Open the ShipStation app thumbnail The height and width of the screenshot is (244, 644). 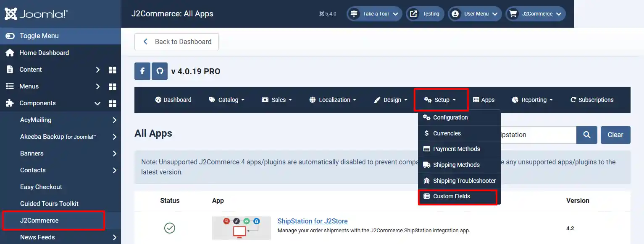242,228
